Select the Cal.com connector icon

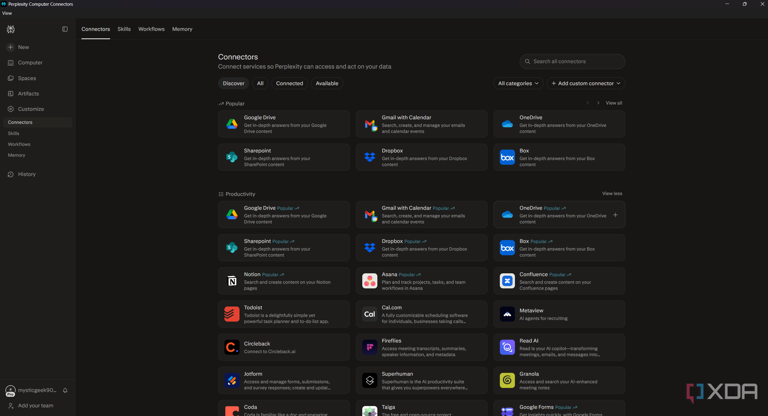pyautogui.click(x=369, y=314)
